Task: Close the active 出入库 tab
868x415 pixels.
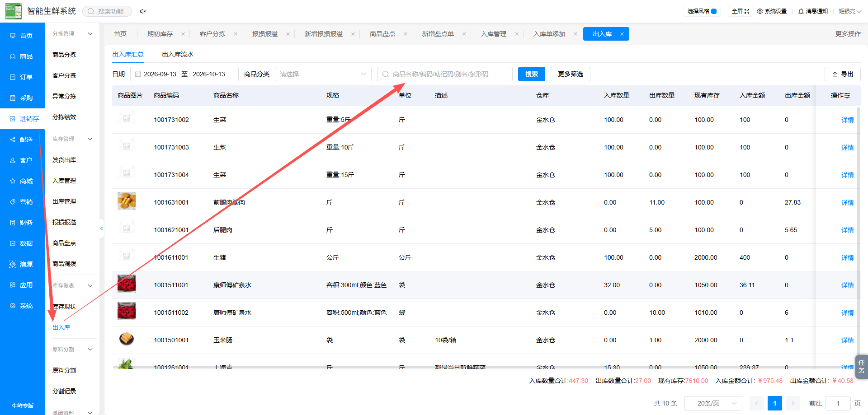Action: (622, 34)
